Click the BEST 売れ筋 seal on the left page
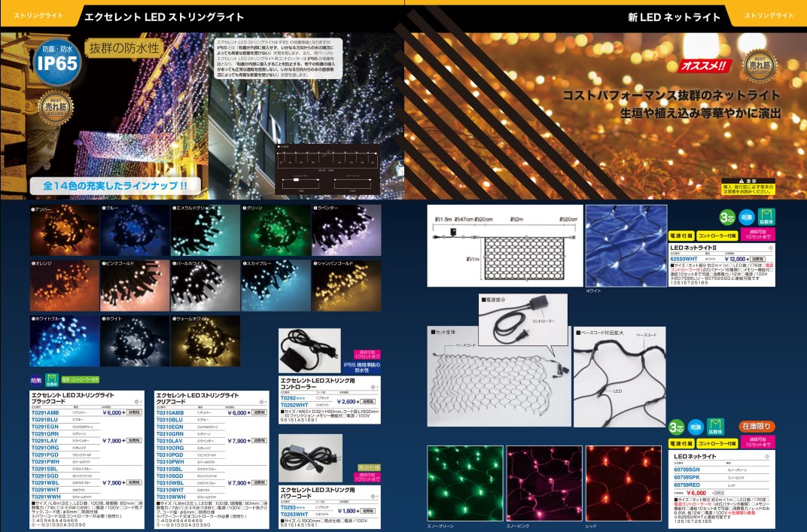Viewport: 807px width, 532px height. coord(56,108)
